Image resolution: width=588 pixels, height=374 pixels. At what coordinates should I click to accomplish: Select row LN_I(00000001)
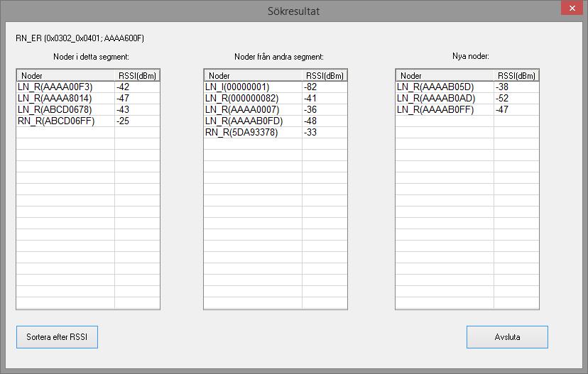point(276,87)
